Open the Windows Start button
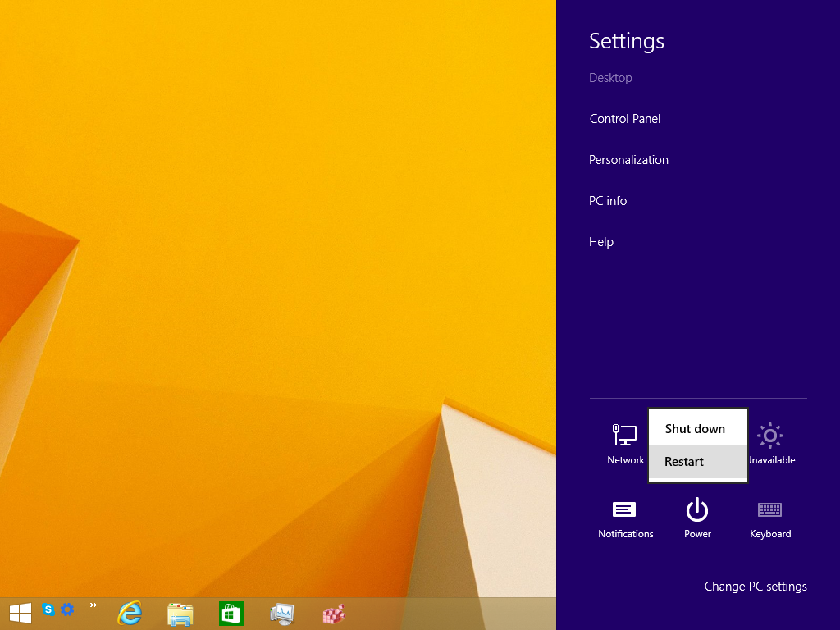840x630 pixels. [x=21, y=612]
